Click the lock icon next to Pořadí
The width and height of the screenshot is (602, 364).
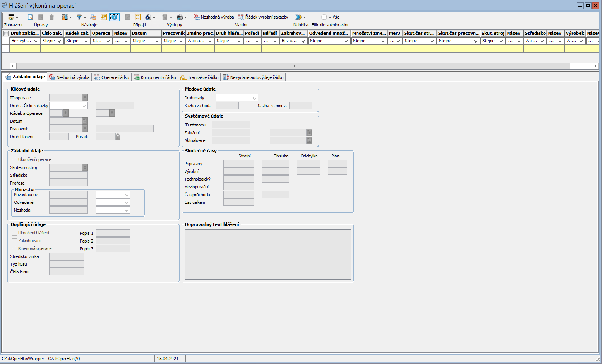tap(118, 137)
